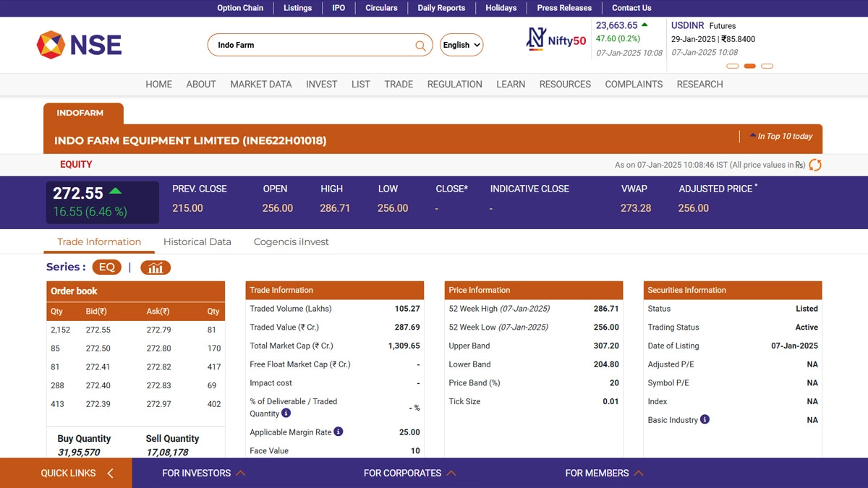
Task: Select the EQ series pill
Action: point(106,267)
